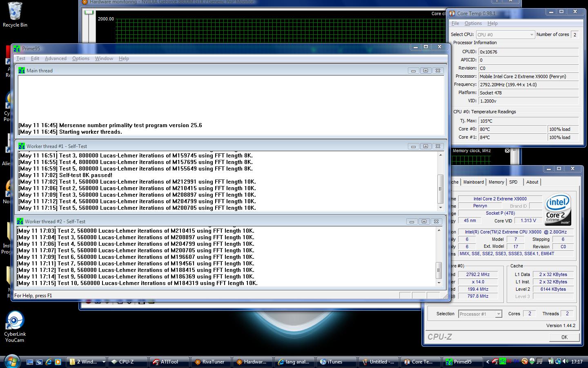588x368 pixels.
Task: Open Prime95 Advanced menu
Action: point(56,58)
